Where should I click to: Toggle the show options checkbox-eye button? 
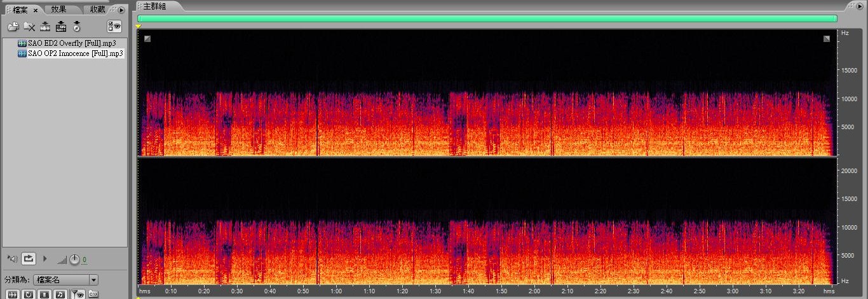[114, 27]
